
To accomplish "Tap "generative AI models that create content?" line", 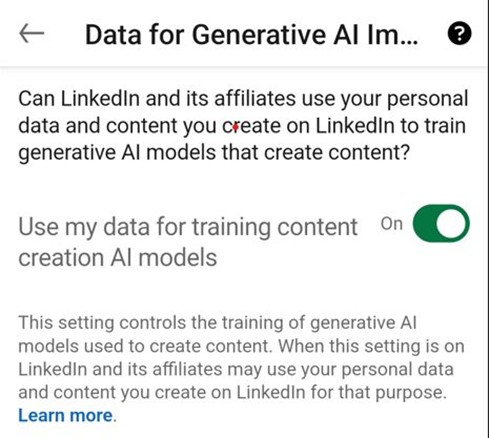I will point(214,153).
